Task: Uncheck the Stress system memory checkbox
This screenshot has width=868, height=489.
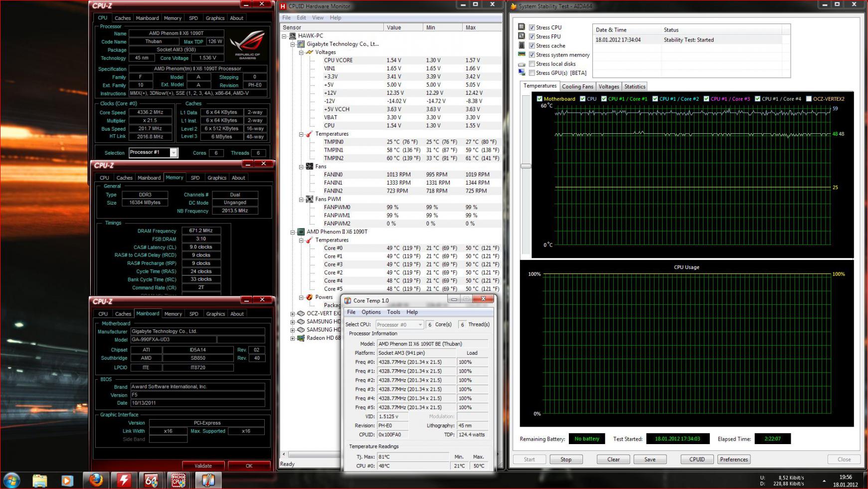Action: (x=532, y=55)
